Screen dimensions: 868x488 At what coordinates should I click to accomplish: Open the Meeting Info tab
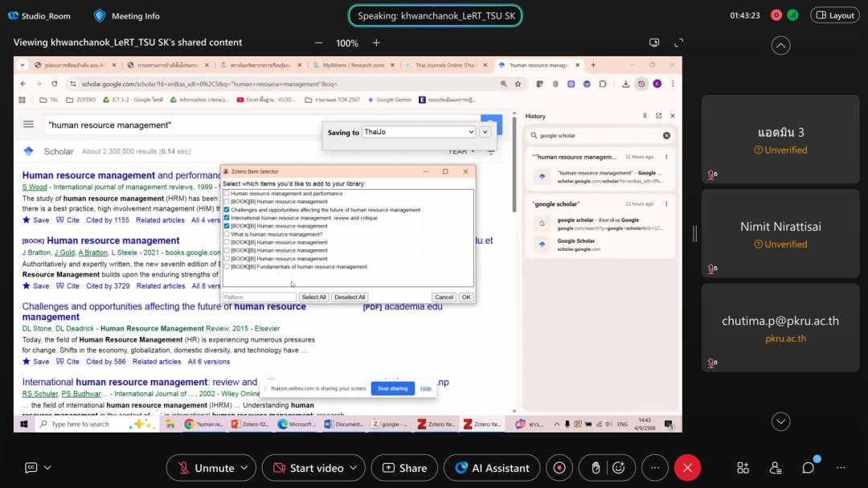127,16
